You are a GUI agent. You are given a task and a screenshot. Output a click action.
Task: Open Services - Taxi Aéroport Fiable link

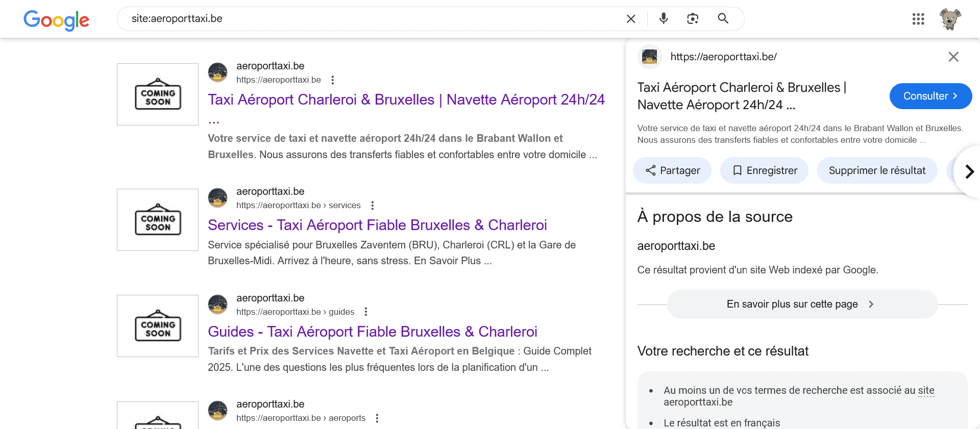[377, 225]
